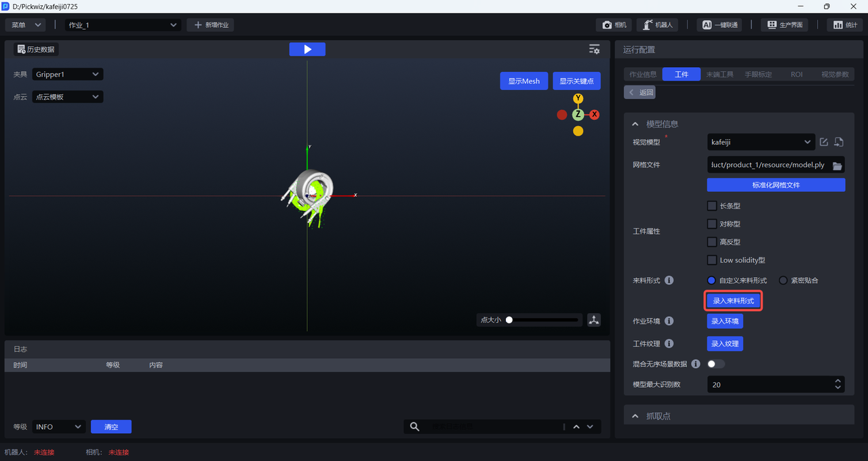Click the play button above the 3D view
The width and height of the screenshot is (868, 461).
[307, 49]
